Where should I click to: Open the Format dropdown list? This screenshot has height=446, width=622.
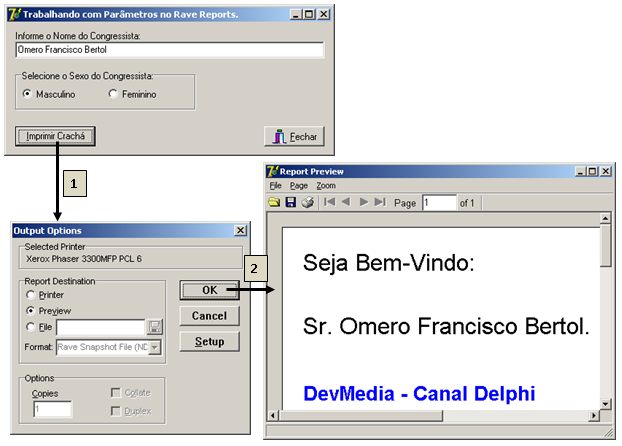pyautogui.click(x=154, y=347)
